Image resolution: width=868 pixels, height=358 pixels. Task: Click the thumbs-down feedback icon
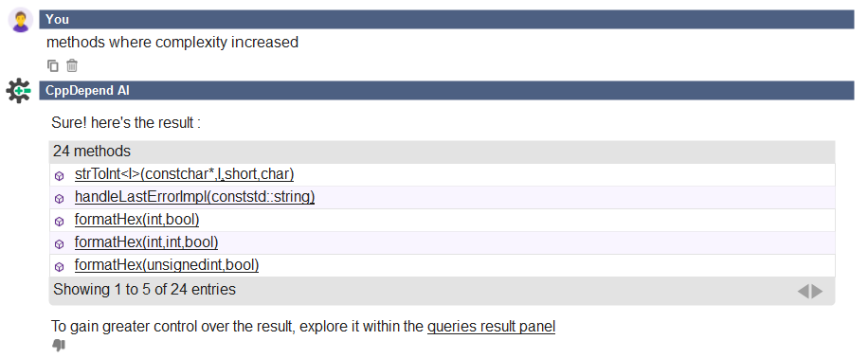pos(58,346)
